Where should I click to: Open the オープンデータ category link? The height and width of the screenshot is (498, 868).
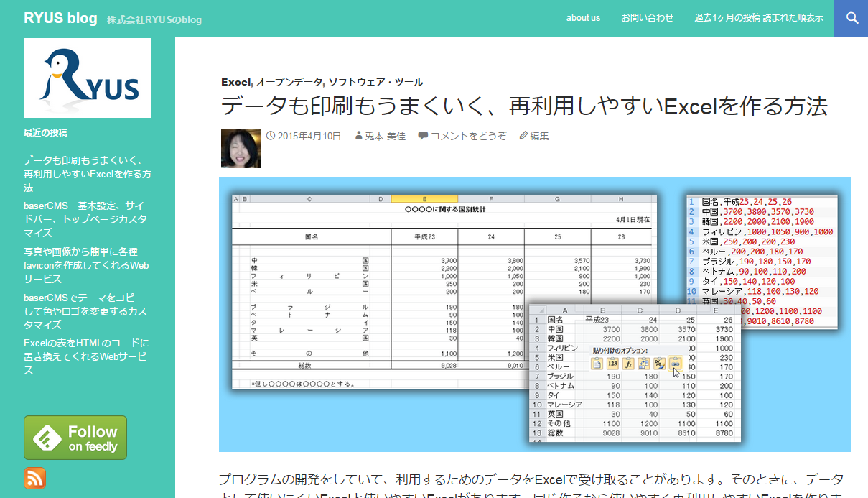289,82
